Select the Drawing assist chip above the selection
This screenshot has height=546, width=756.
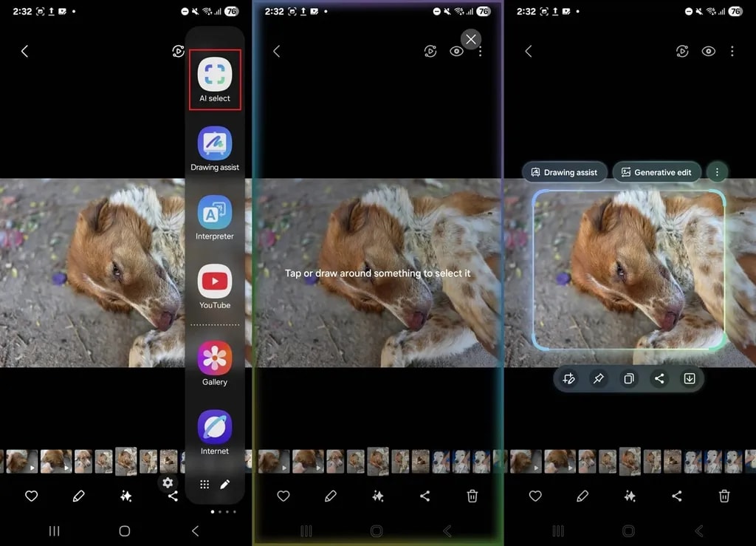click(565, 171)
